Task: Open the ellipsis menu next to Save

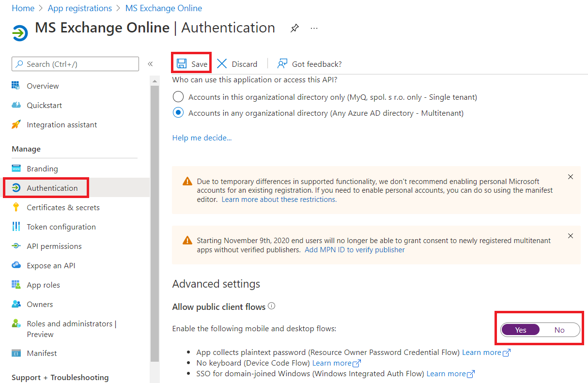Action: [x=314, y=28]
